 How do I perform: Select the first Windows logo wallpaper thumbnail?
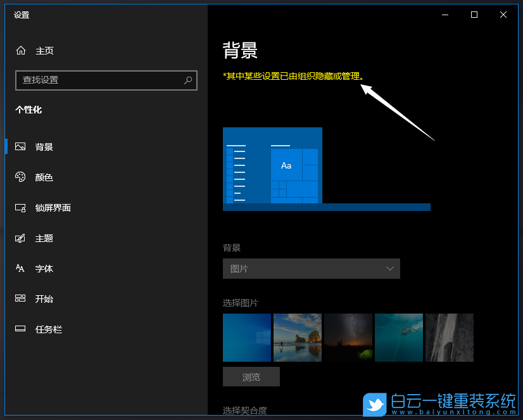tap(247, 338)
